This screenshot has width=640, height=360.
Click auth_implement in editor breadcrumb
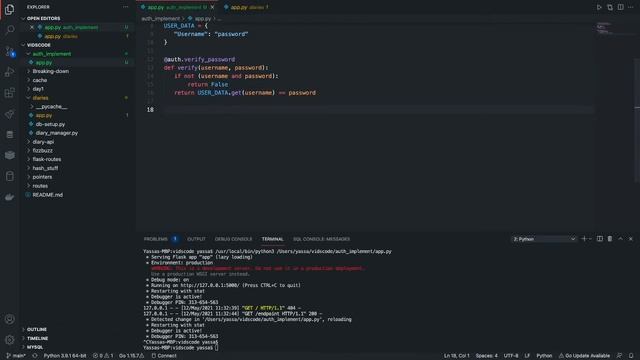click(x=160, y=18)
